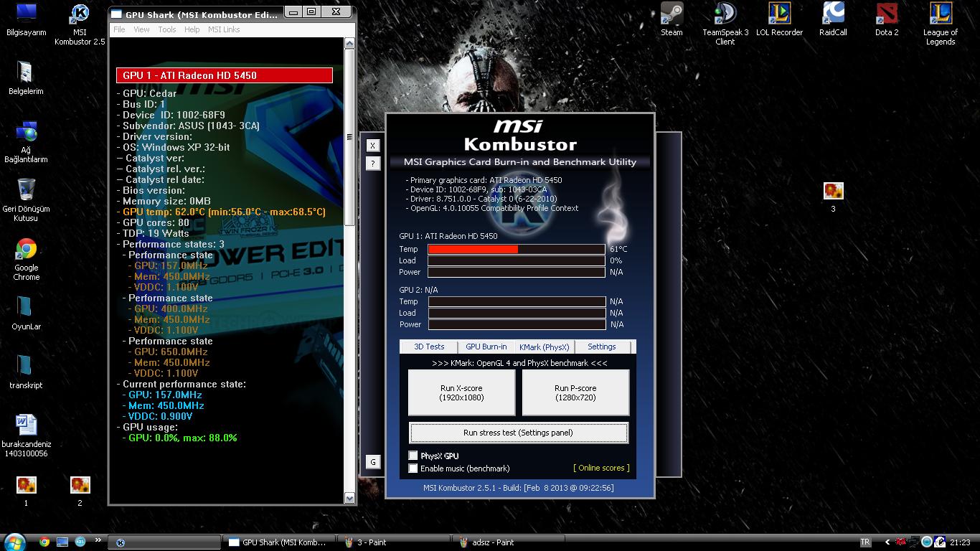Viewport: 980px width, 551px height.
Task: Click the G side button in Kombustor
Action: 373,462
